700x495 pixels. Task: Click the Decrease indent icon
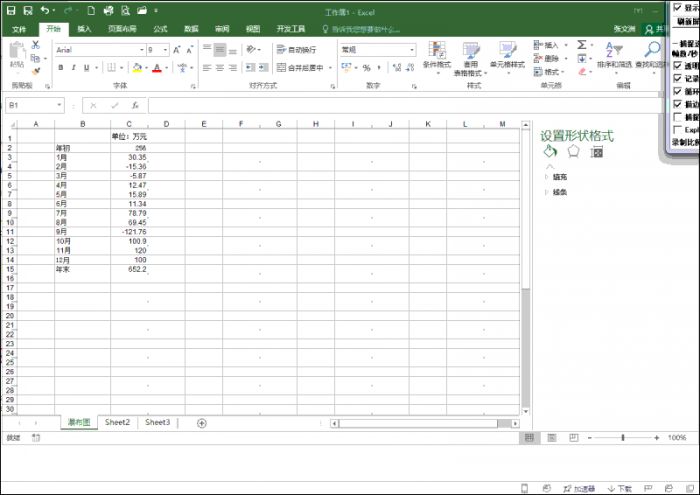250,68
